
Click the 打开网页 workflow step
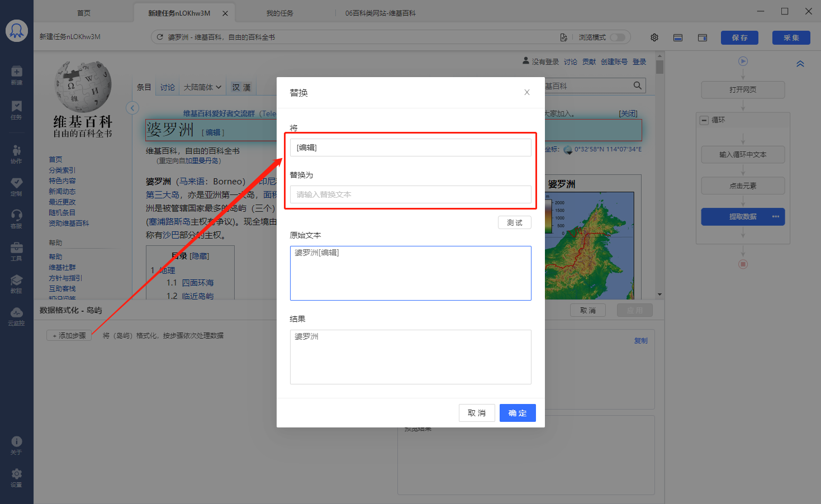[x=743, y=89]
